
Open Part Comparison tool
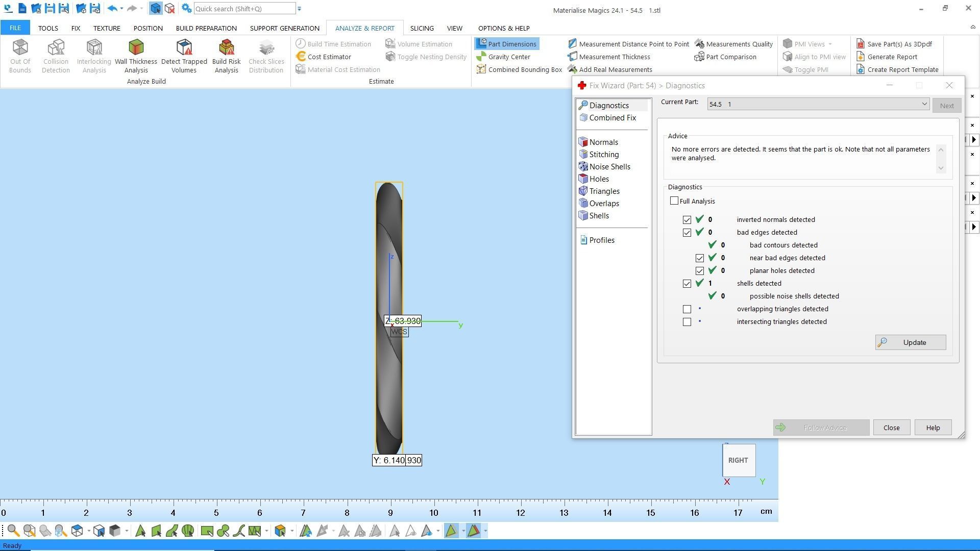730,57
